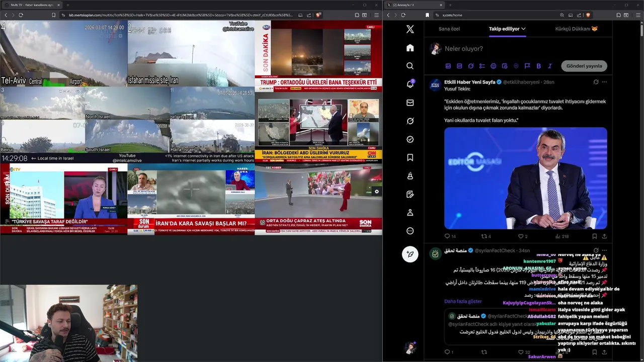The image size is (644, 362).
Task: Add media image to new post
Action: point(448,66)
